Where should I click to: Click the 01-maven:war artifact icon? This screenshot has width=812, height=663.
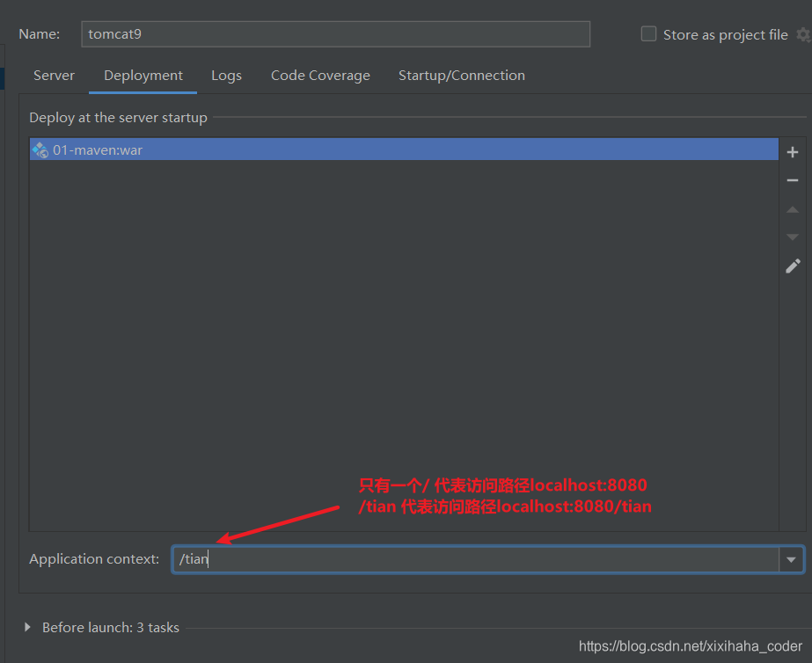coord(40,150)
